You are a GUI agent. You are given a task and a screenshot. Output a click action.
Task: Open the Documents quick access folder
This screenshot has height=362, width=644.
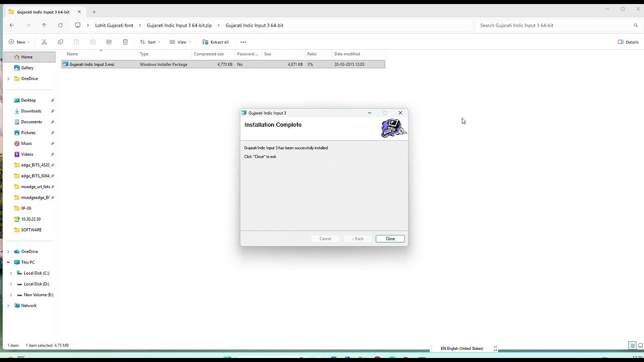(31, 122)
